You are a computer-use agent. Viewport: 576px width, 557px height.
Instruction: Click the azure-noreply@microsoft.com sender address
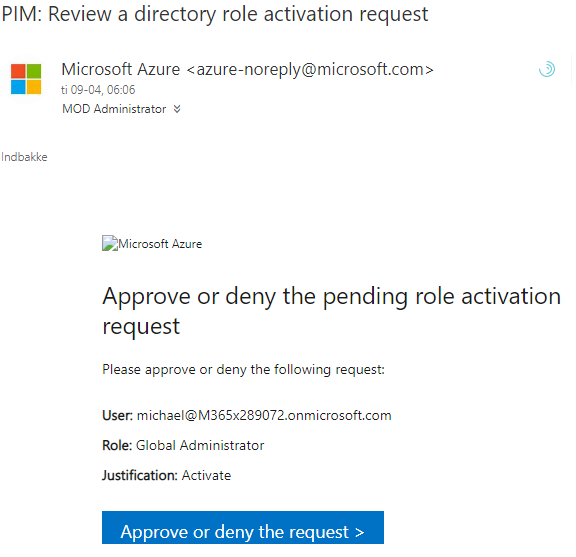tap(310, 69)
